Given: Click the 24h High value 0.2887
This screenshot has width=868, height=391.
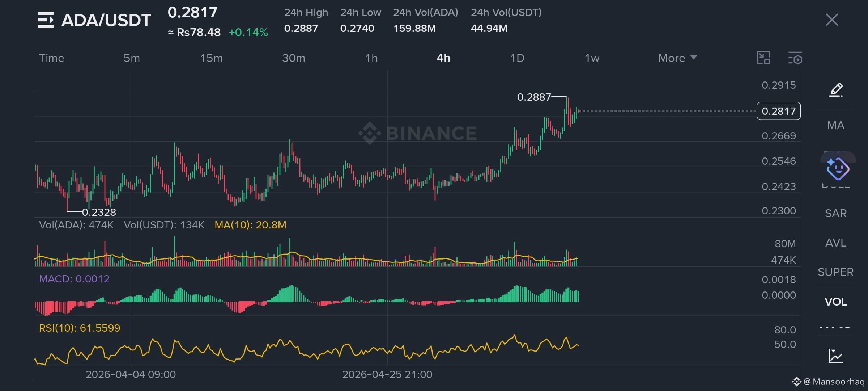Looking at the screenshot, I should tap(301, 28).
